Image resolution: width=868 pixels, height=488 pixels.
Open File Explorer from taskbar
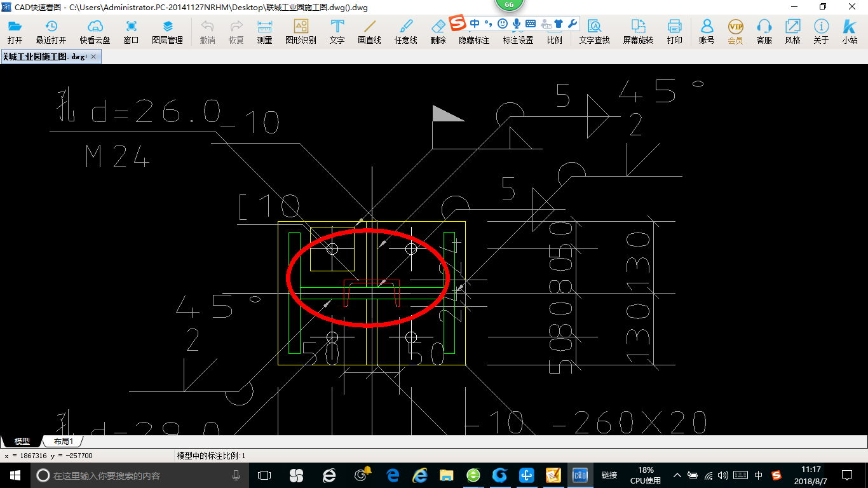pyautogui.click(x=446, y=475)
